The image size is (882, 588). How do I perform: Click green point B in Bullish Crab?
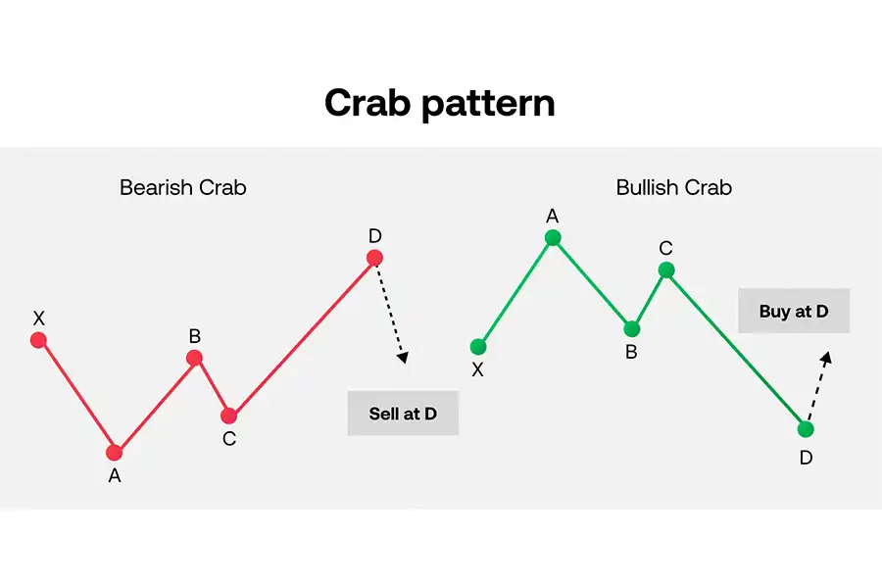[x=632, y=328]
